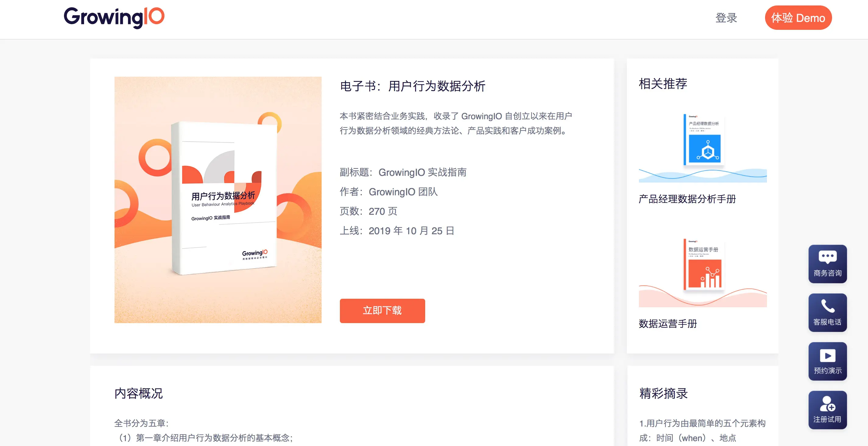The image size is (868, 446).
Task: Click the heading 电子书：用户行为数据分析
Action: pyautogui.click(x=412, y=86)
